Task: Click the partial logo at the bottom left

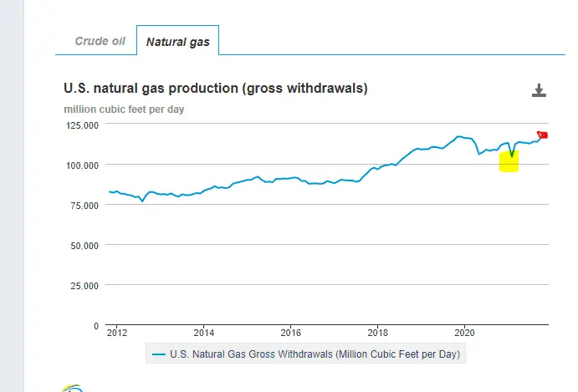Action: tap(74, 388)
